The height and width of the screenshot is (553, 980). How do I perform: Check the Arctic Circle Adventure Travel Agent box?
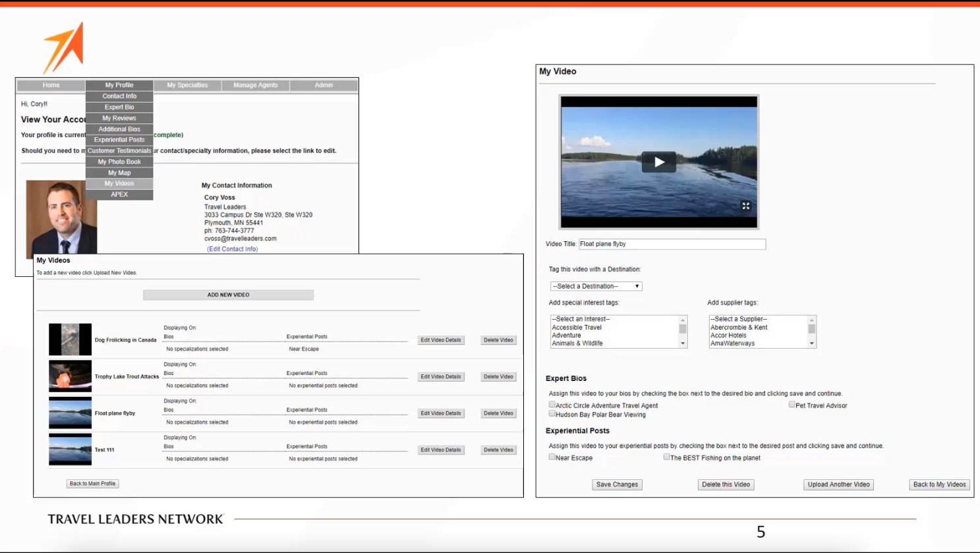pyautogui.click(x=552, y=405)
